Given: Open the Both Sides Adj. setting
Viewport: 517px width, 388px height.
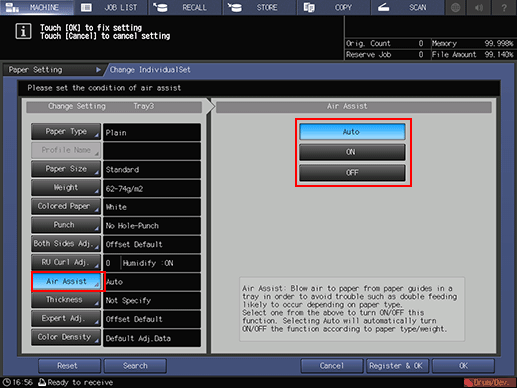Looking at the screenshot, I should click(66, 244).
